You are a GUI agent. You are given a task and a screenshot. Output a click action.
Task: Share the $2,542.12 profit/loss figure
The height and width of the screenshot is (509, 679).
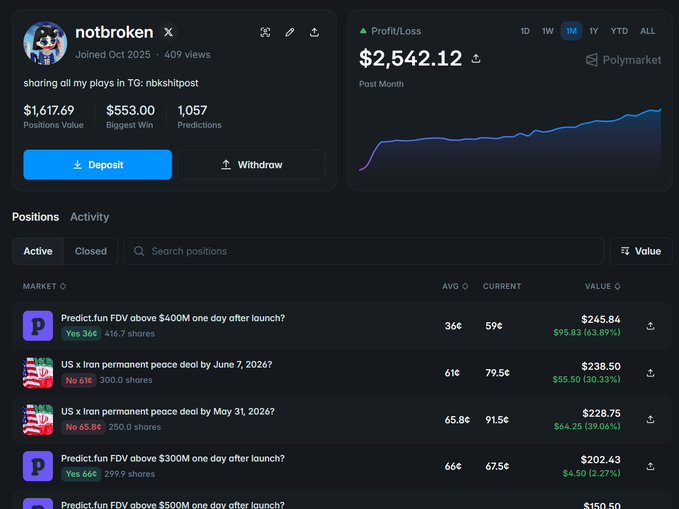click(476, 58)
